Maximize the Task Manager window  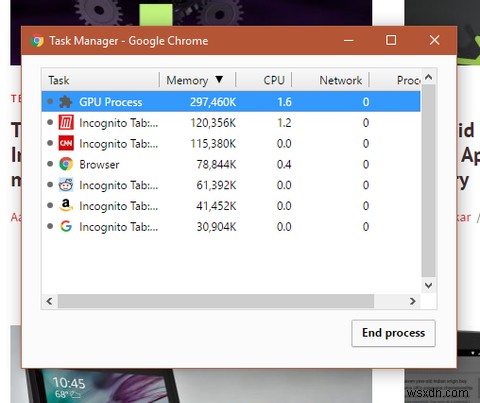pos(391,40)
